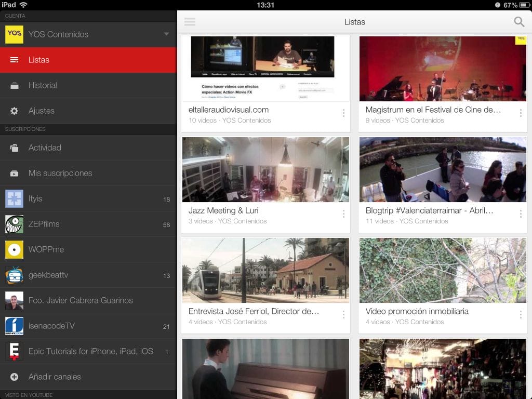Open options for Vídeo promoción inmobiliaria playlist

(520, 315)
